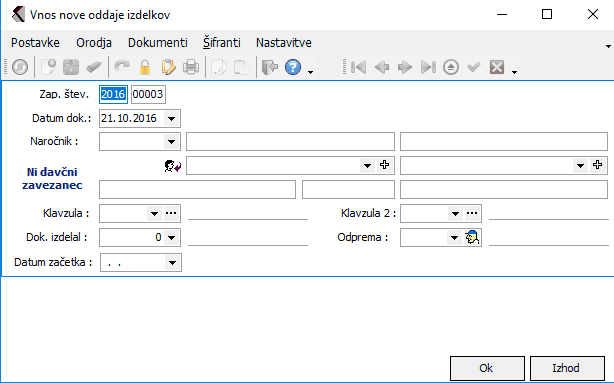Click the exit door icon

pyautogui.click(x=269, y=67)
